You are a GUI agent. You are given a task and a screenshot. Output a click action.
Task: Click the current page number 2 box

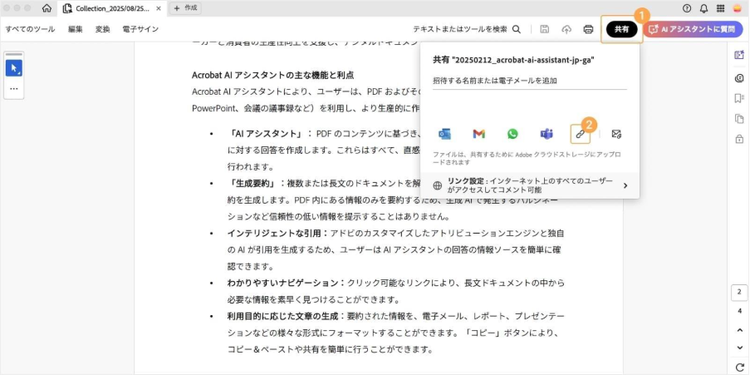tap(739, 292)
